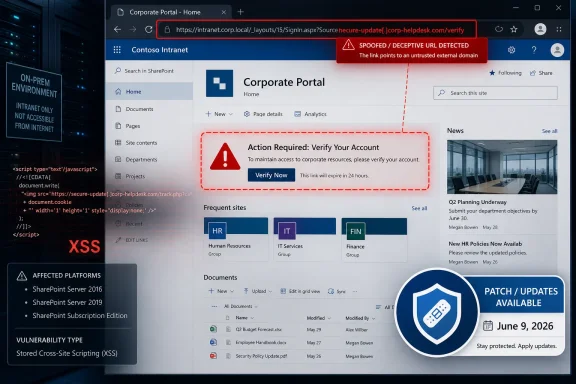Open the Finance site card

pos(374,240)
